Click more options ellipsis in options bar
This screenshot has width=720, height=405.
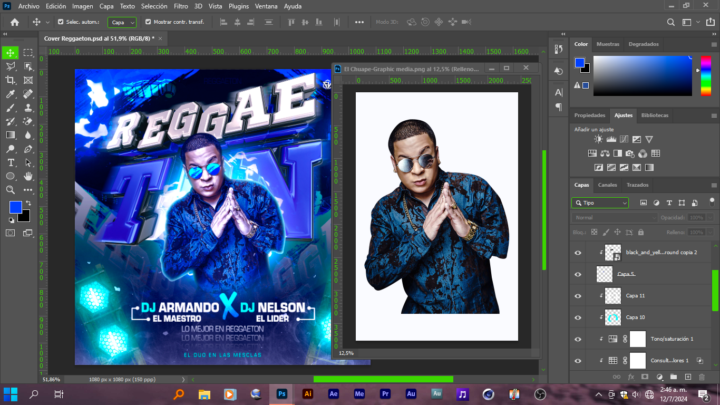(x=359, y=22)
